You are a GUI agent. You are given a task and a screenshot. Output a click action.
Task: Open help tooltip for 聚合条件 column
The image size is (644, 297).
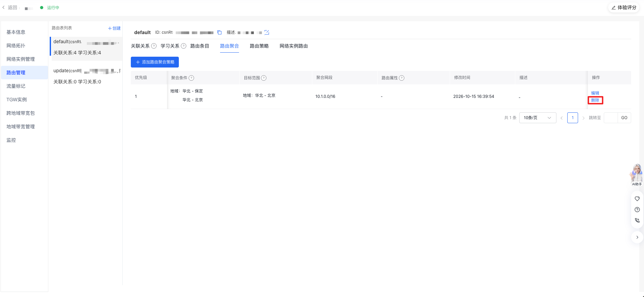click(x=191, y=78)
